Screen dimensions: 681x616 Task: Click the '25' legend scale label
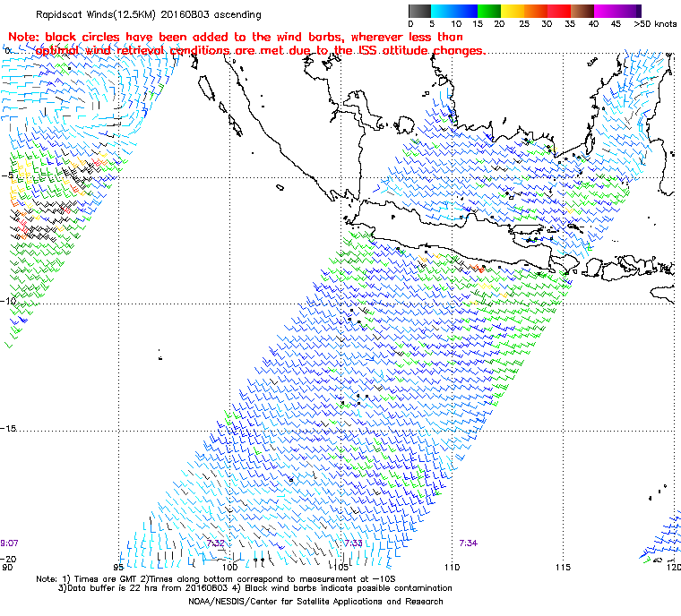524,24
